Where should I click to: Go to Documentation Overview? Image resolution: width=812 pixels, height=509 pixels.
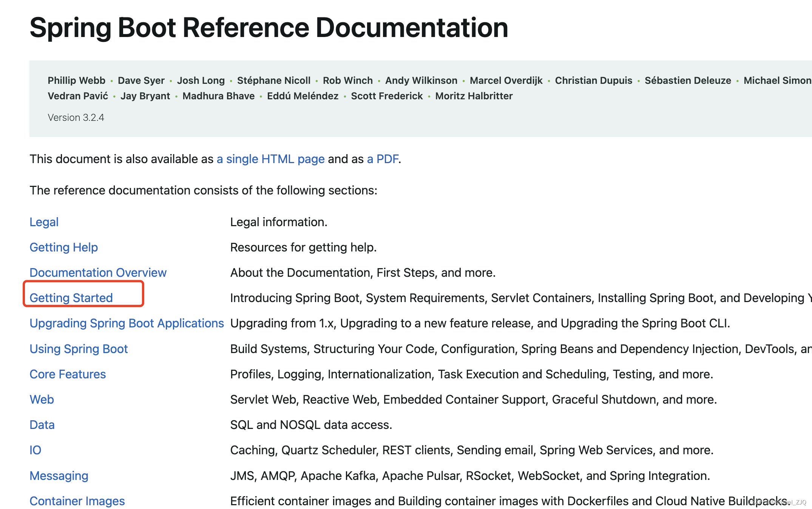tap(98, 273)
